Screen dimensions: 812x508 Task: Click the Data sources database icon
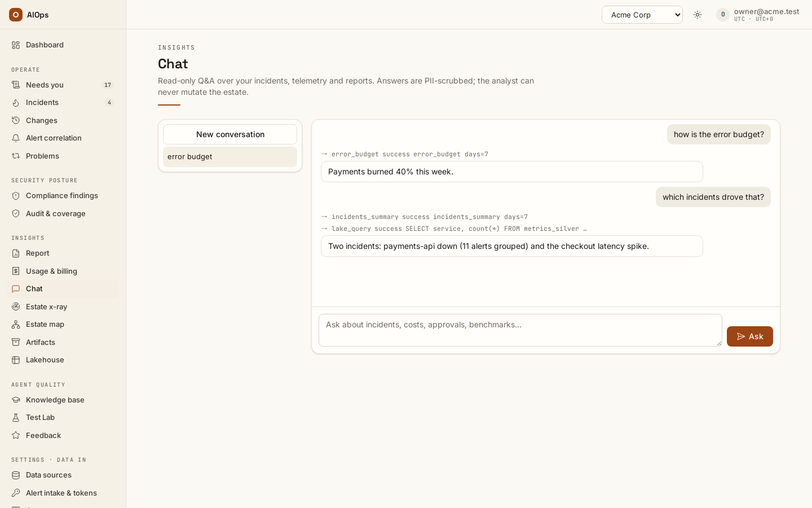[16, 475]
